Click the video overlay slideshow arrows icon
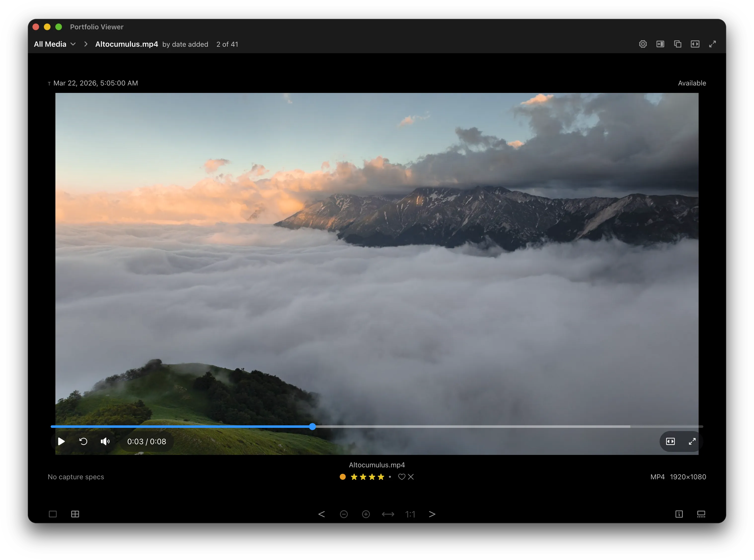 [x=670, y=441]
